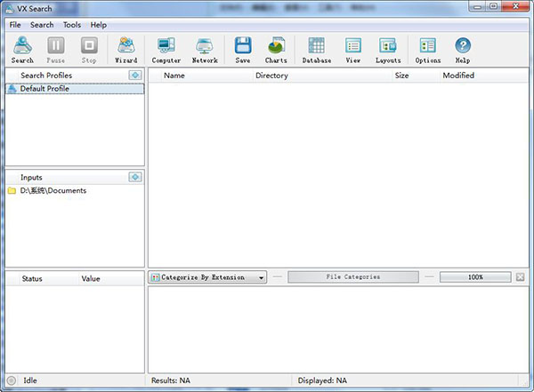The image size is (534, 392).
Task: Select the Default Profile entry
Action: [x=75, y=89]
